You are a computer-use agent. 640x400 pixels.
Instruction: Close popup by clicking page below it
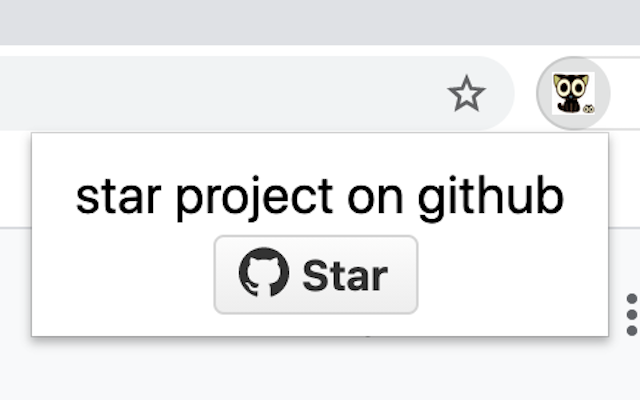point(320,369)
